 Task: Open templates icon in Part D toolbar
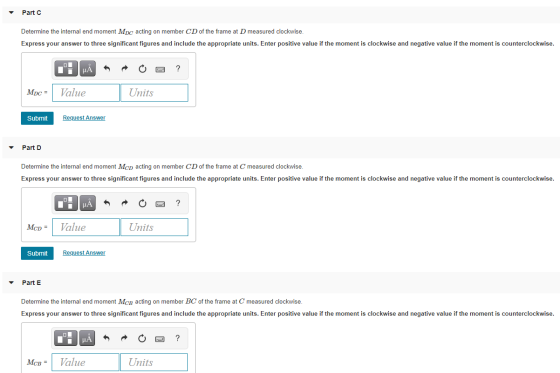click(x=66, y=203)
